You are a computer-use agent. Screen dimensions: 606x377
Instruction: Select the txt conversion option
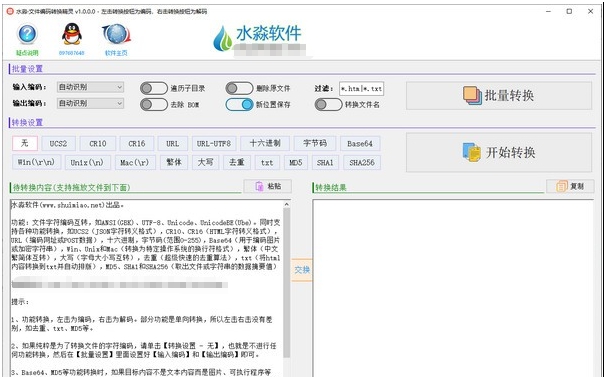coord(267,162)
